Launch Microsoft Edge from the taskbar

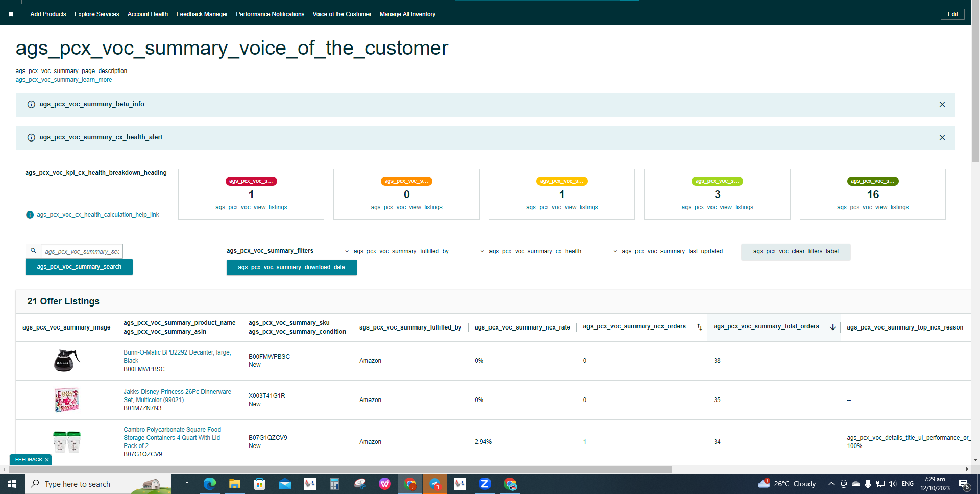(x=209, y=484)
